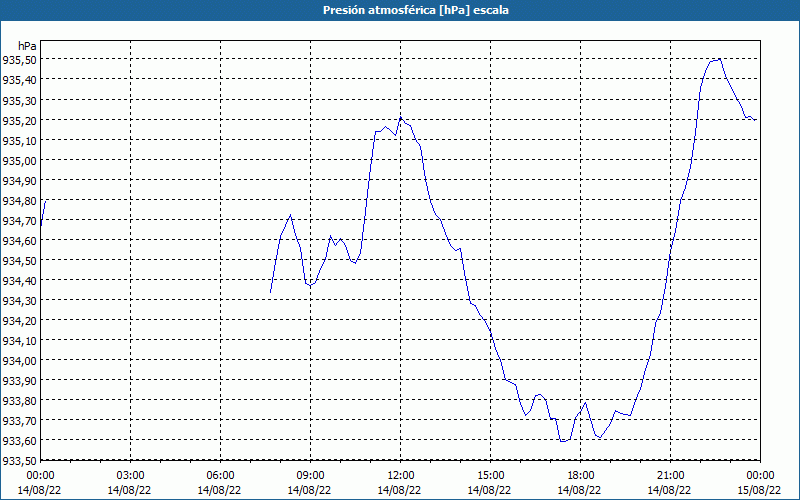Select the 935,10 y-axis value

pos(19,140)
